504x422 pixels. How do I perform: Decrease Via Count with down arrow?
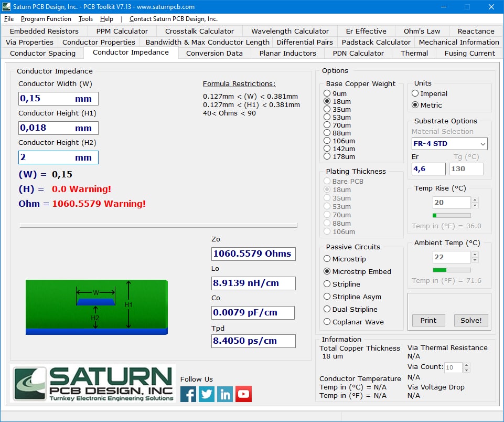(467, 370)
